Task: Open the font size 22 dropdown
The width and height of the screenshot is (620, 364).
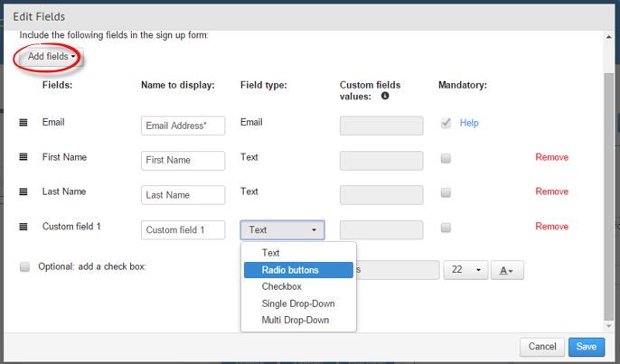Action: tap(465, 270)
